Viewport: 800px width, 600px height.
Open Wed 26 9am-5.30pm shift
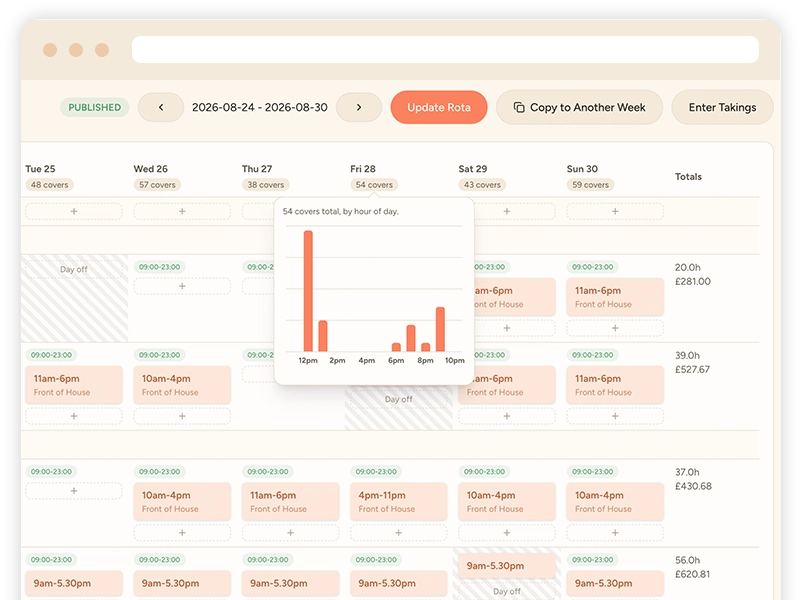click(182, 584)
